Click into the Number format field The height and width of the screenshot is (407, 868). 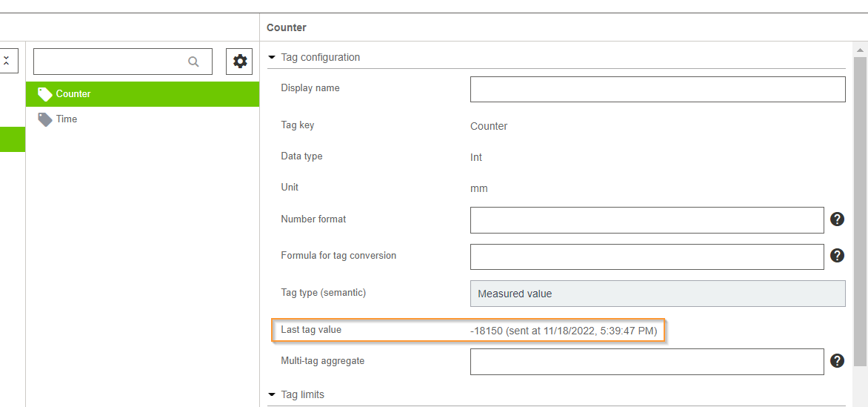(x=647, y=220)
